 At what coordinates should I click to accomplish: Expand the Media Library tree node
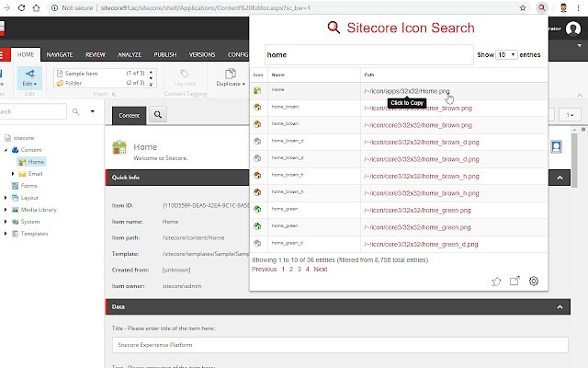(6, 210)
